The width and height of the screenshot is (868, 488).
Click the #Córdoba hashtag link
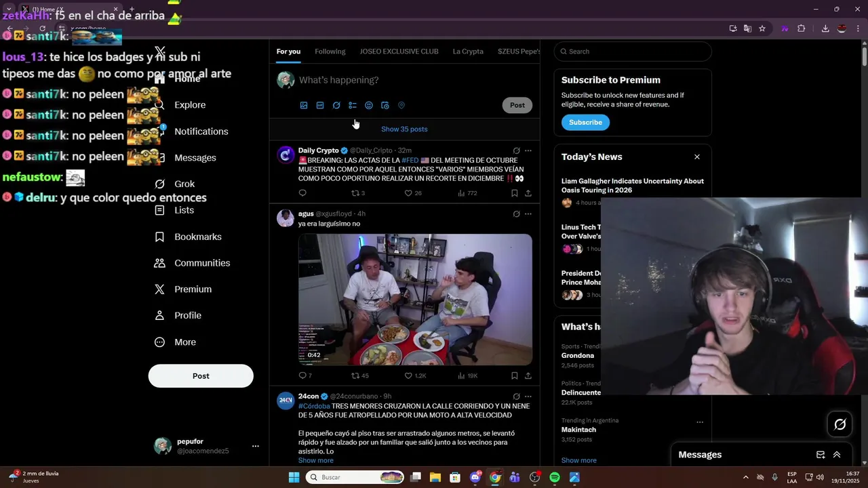(314, 407)
